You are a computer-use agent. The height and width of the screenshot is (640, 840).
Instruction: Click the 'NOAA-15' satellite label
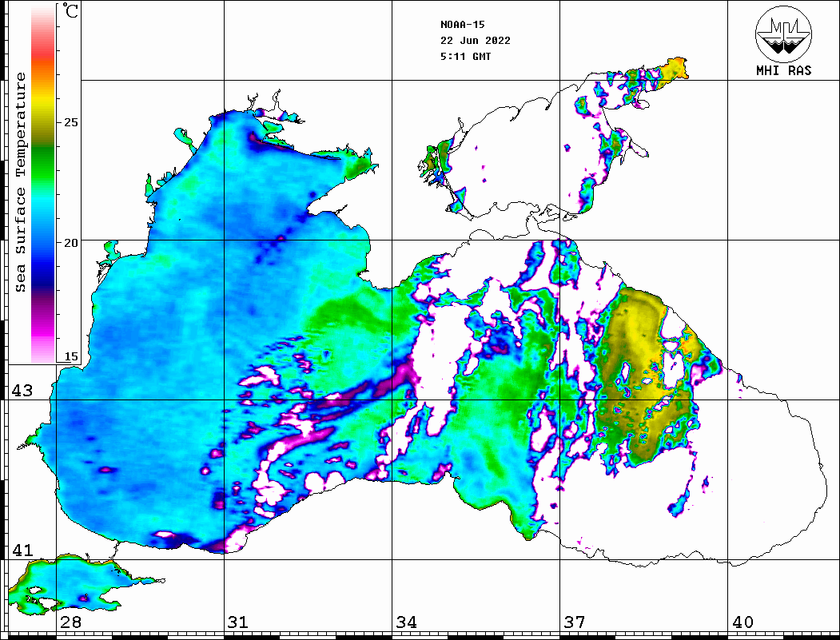tap(462, 25)
